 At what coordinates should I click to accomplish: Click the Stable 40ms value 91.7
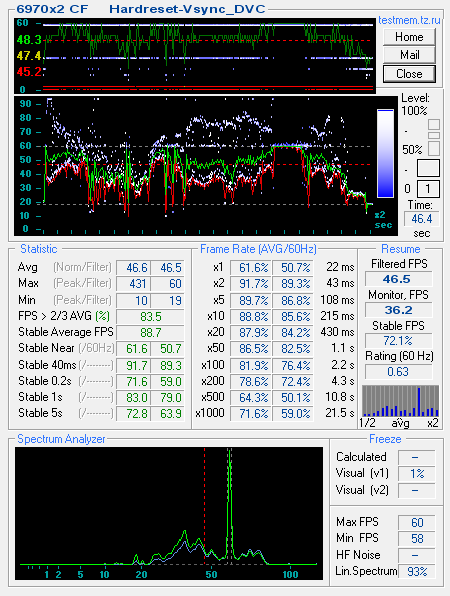[x=133, y=365]
